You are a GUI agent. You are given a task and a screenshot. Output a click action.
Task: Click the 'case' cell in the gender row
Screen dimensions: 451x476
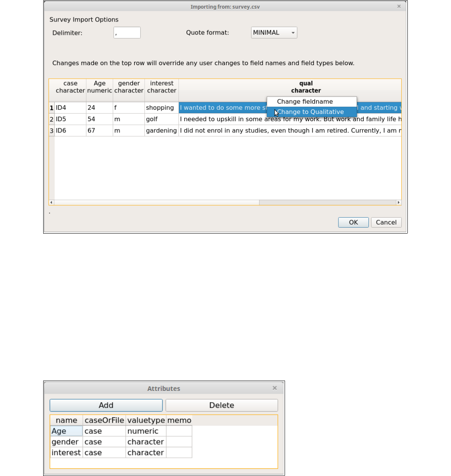click(x=104, y=442)
